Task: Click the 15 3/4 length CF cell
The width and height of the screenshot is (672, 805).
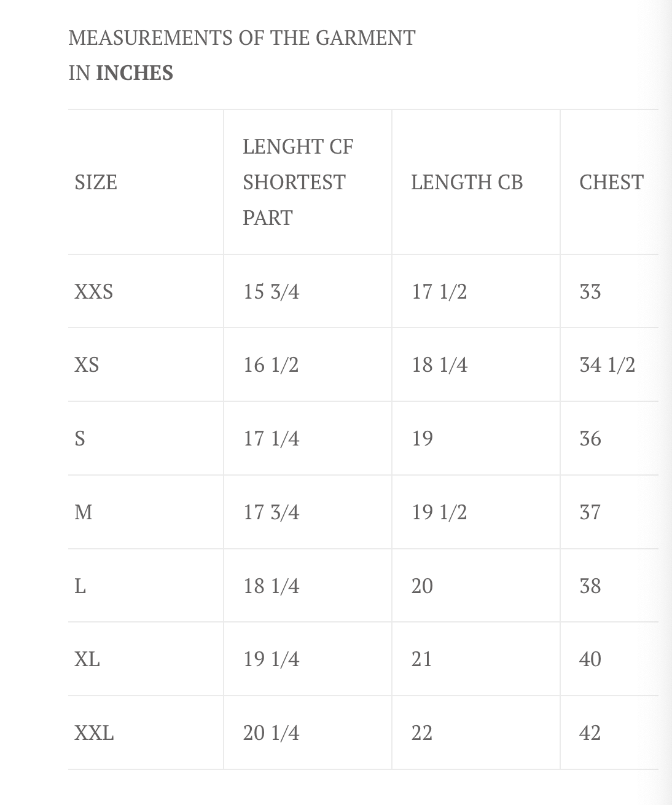Action: tap(271, 291)
